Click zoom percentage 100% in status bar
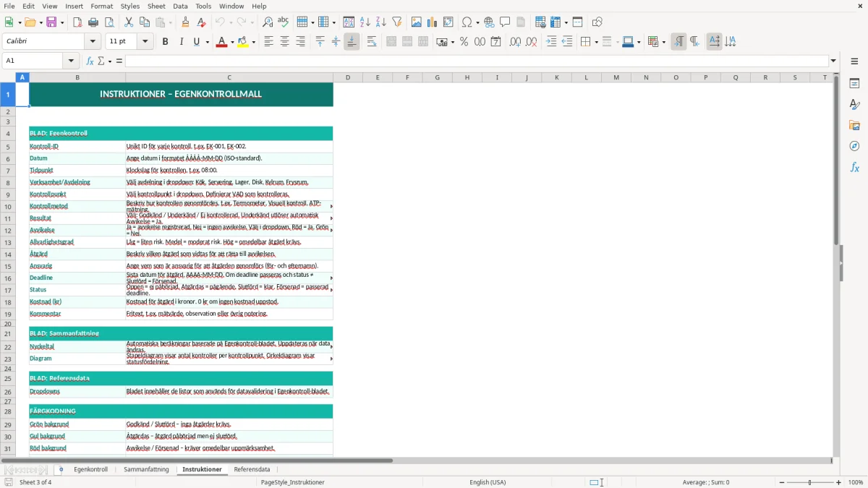This screenshot has width=868, height=488. tap(856, 482)
